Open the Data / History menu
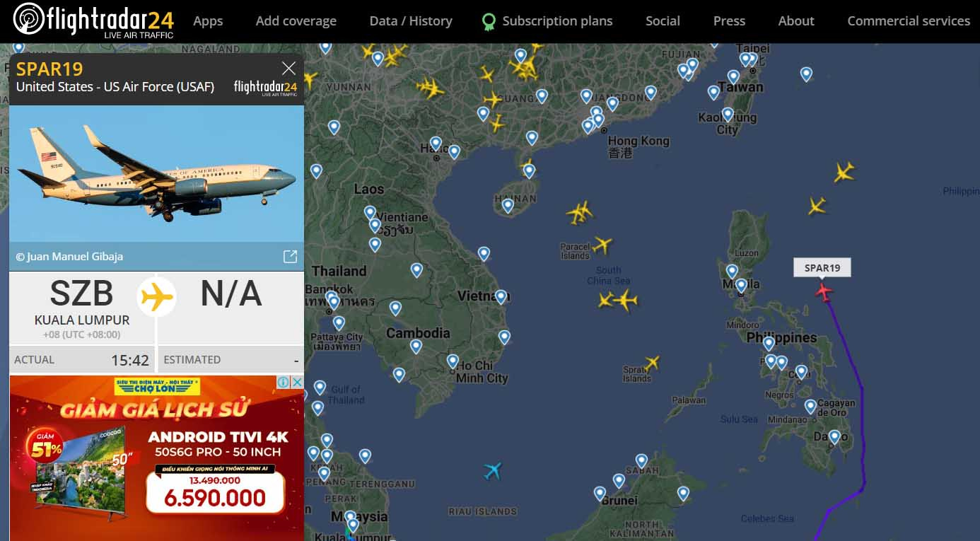Screen dimensions: 980x541 point(411,21)
